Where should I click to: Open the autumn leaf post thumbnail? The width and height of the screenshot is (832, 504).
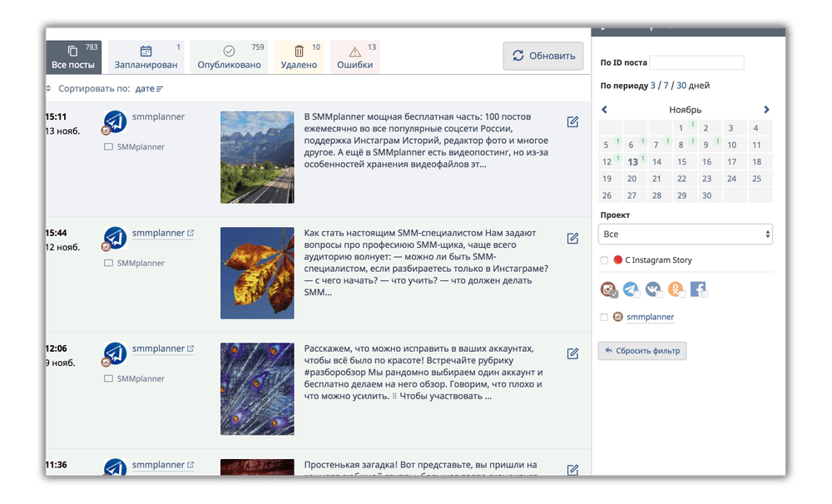(x=257, y=274)
